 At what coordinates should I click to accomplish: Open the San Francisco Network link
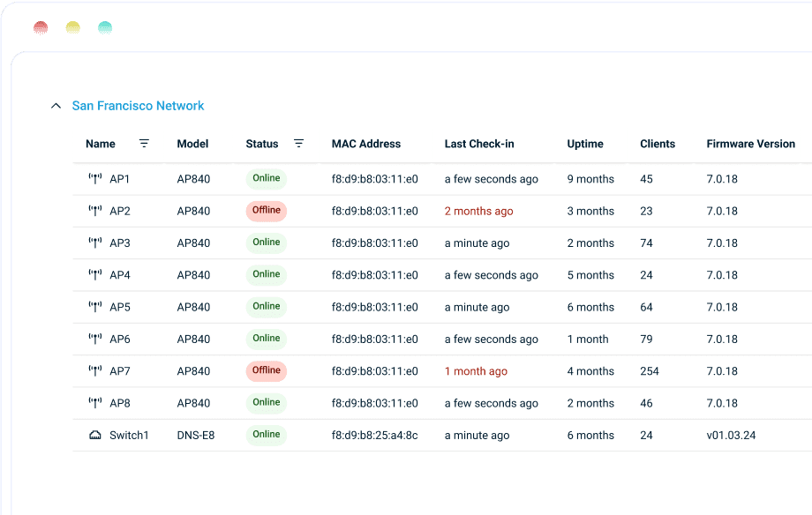click(138, 105)
